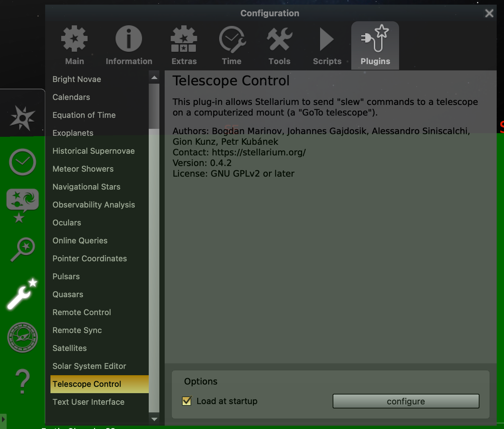Click the plugin list scrollbar track
This screenshot has height=429, width=504.
(x=154, y=266)
